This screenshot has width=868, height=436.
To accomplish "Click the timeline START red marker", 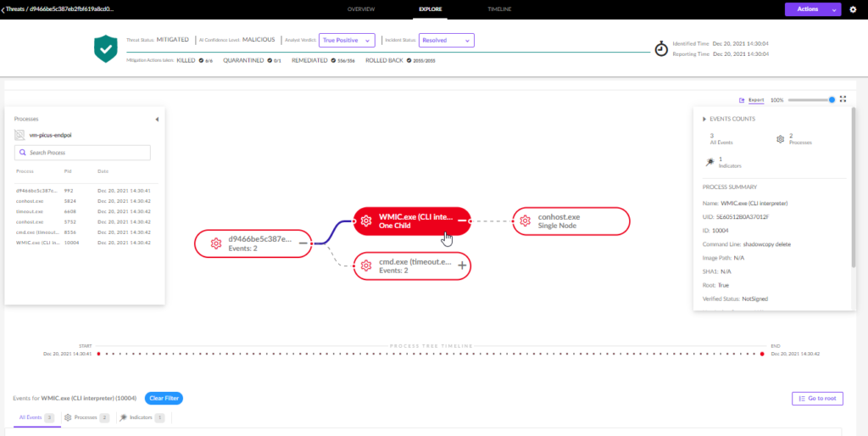I will (x=98, y=354).
